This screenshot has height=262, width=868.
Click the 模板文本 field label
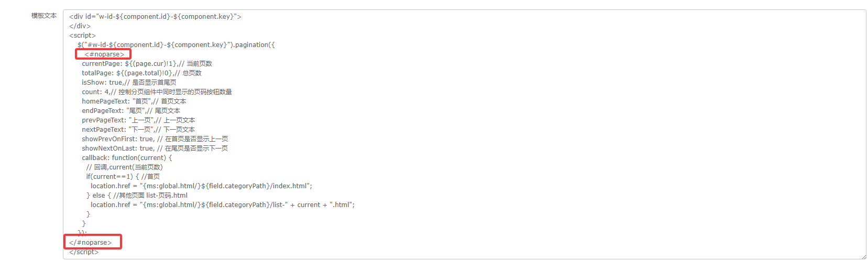pos(43,16)
